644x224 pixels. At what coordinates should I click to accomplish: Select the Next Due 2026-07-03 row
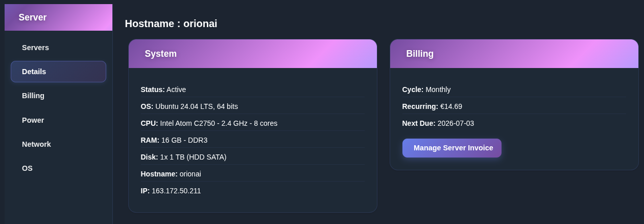(x=514, y=123)
